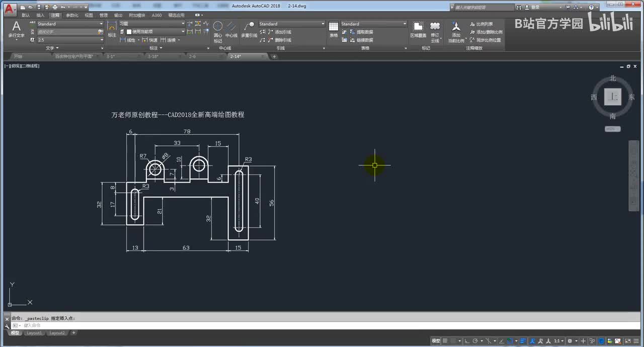Toggle polar tracking in status bar
The width and height of the screenshot is (644, 347).
pos(475,340)
